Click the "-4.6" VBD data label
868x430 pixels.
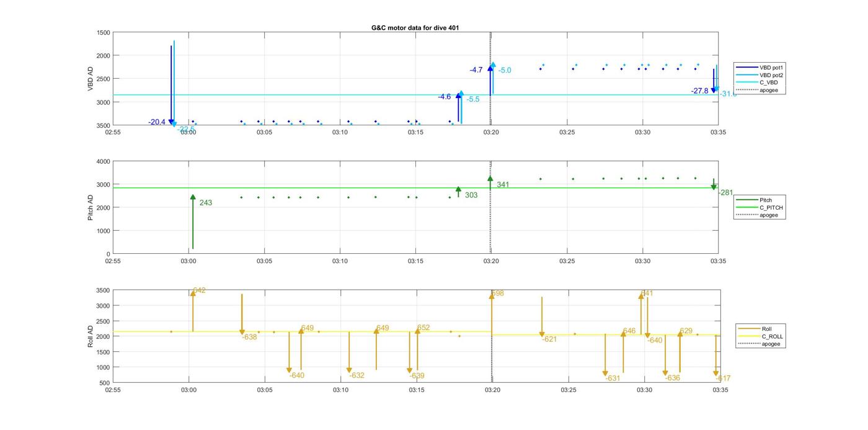pos(445,97)
